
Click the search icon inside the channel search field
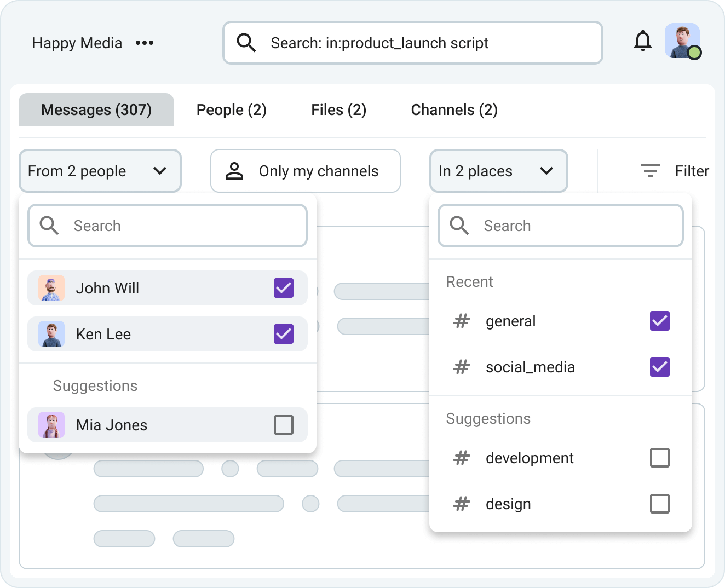point(459,226)
